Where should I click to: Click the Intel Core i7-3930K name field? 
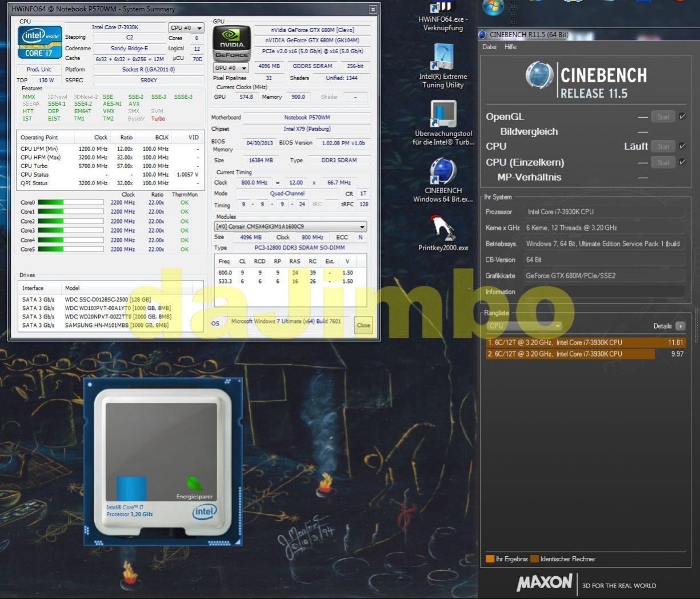(115, 27)
